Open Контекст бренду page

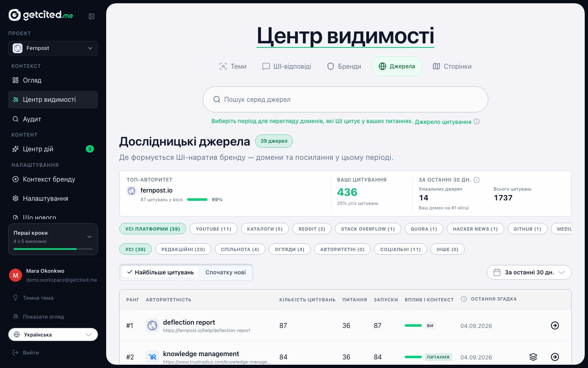click(53, 179)
